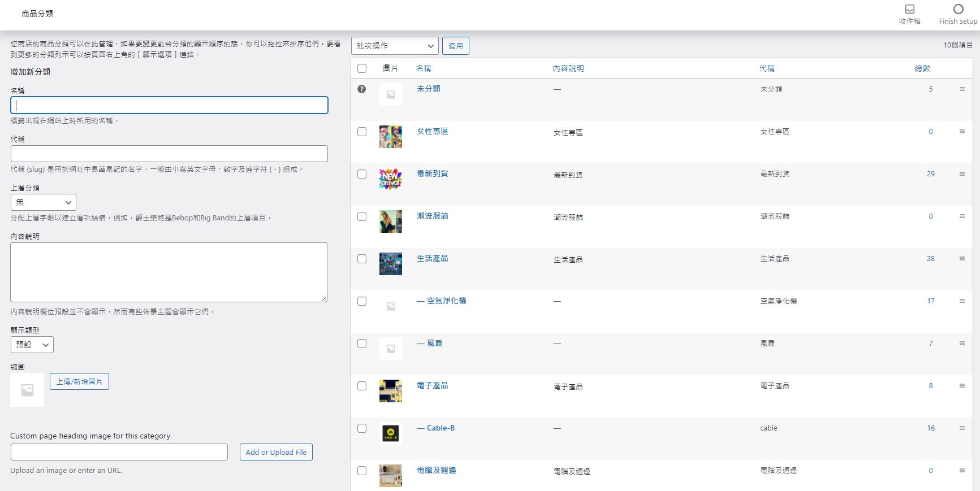Click the 套用 apply button
The width and height of the screenshot is (980, 491).
pyautogui.click(x=455, y=46)
